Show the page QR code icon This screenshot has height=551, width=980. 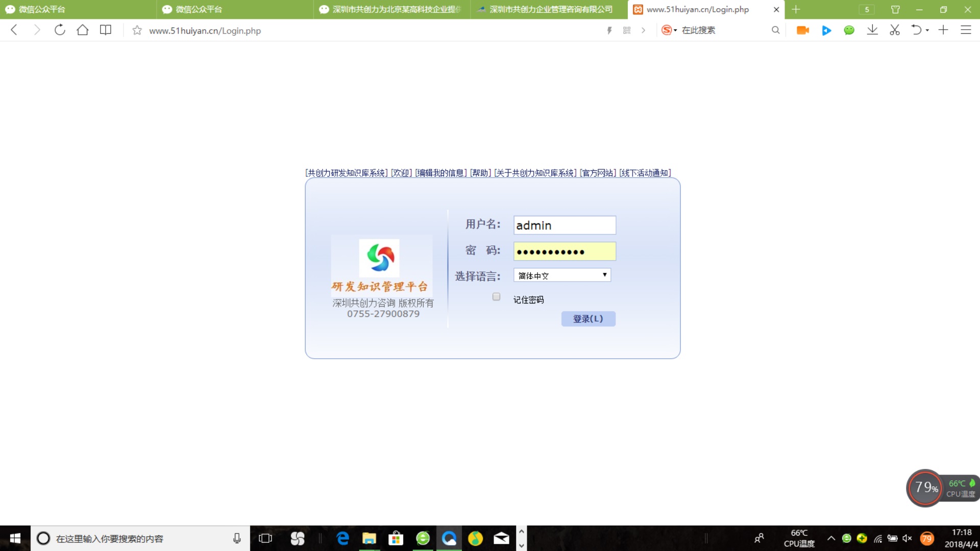627,31
